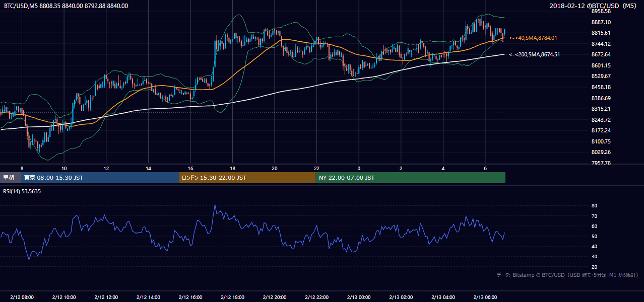Click price axis value 8887.10
This screenshot has width=644, height=302.
point(601,22)
